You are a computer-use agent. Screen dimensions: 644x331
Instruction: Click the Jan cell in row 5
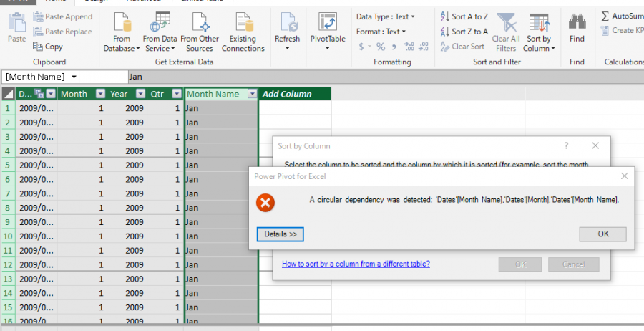pyautogui.click(x=222, y=165)
